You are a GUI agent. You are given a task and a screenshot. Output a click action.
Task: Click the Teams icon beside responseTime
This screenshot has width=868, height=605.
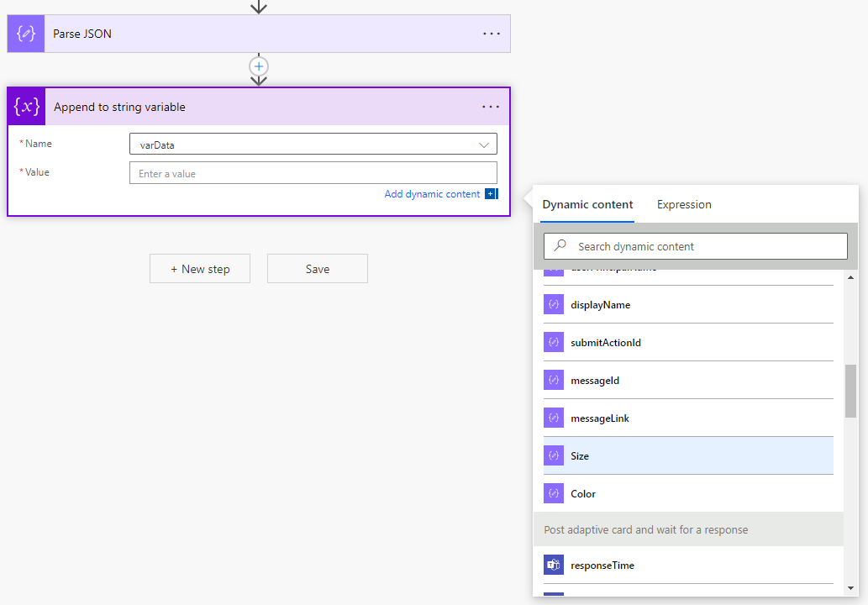tap(553, 566)
